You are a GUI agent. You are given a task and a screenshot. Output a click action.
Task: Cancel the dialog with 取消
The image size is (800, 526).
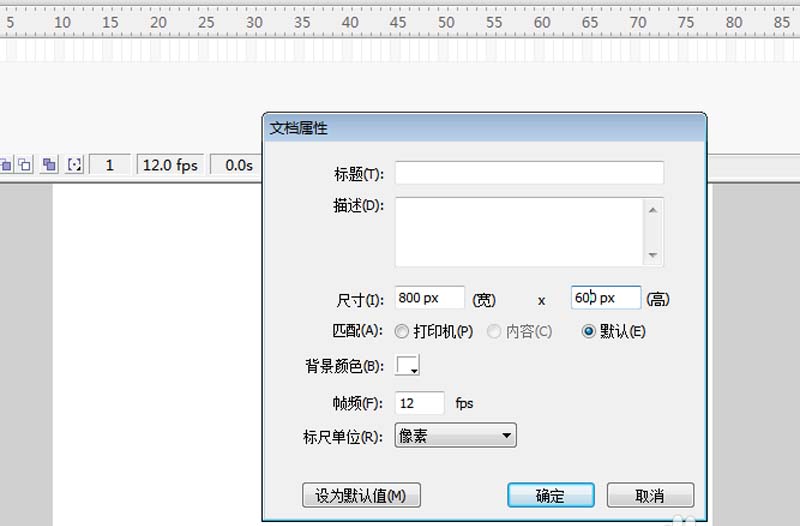pyautogui.click(x=650, y=495)
